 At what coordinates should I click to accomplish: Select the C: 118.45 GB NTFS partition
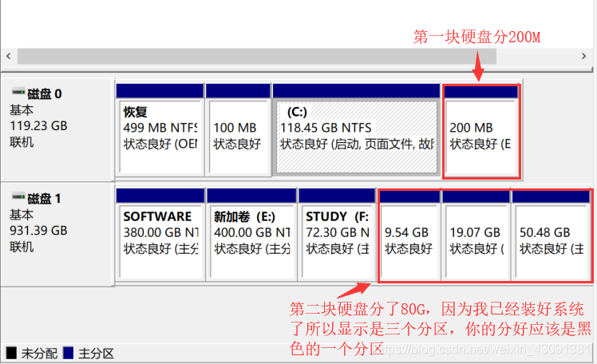[x=357, y=129]
